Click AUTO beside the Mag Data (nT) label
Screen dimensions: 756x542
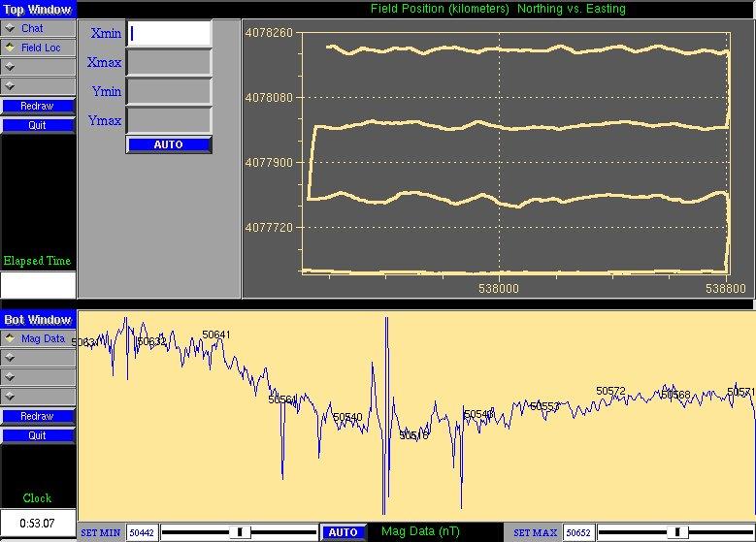click(x=344, y=532)
